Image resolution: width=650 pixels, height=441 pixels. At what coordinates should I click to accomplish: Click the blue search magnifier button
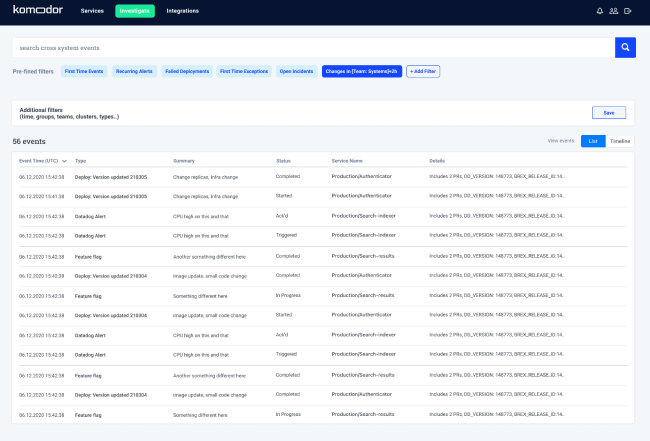point(625,48)
